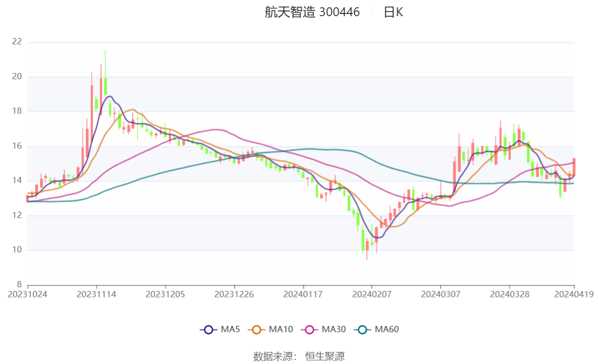The width and height of the screenshot is (598, 364).
Task: Click the 20231114 date axis label
Action: pyautogui.click(x=96, y=294)
